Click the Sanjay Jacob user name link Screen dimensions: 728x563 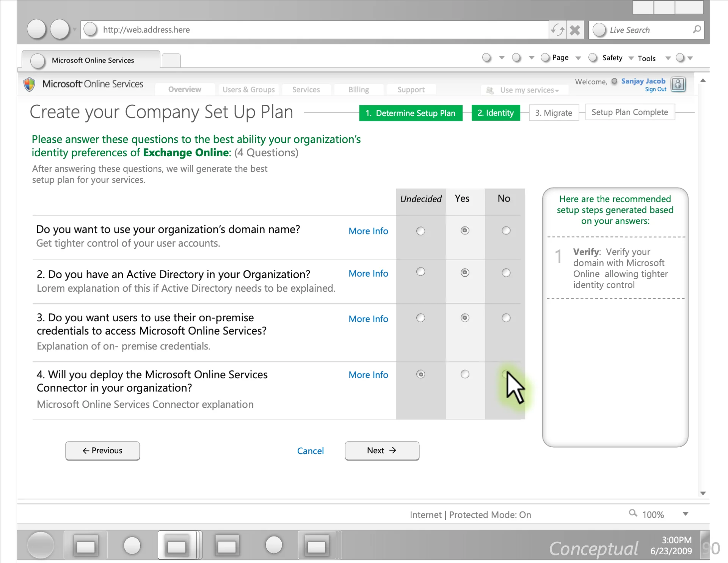[x=643, y=81]
